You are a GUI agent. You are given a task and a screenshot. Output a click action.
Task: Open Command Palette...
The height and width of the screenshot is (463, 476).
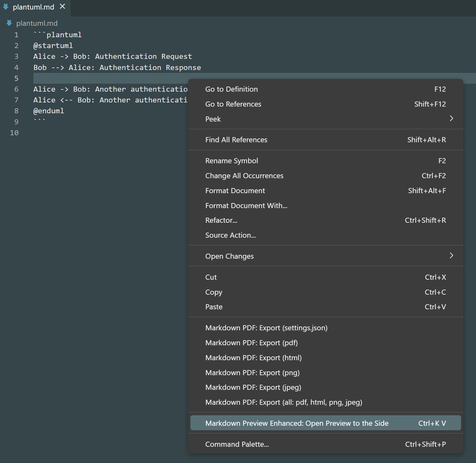pos(325,444)
